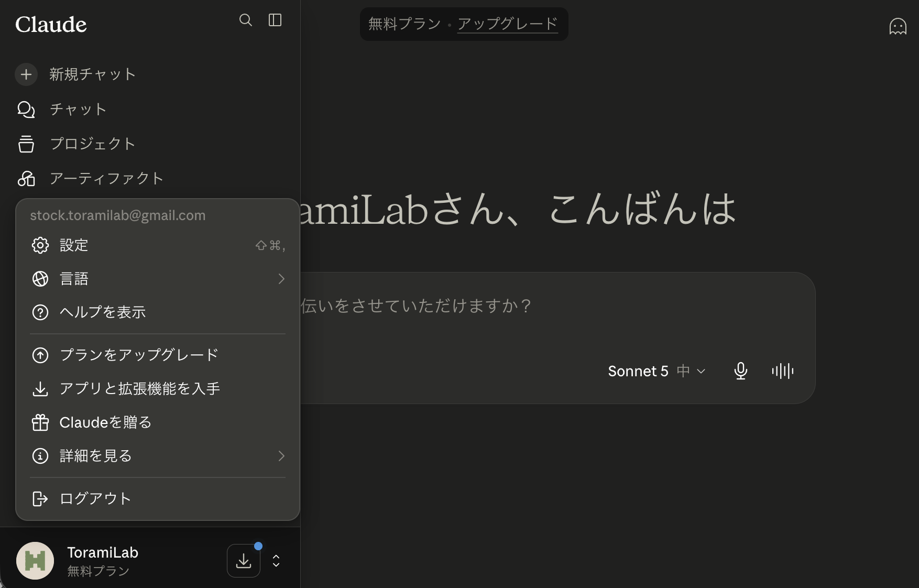
Task: Toggle account menu with up-down chevrons
Action: (276, 561)
